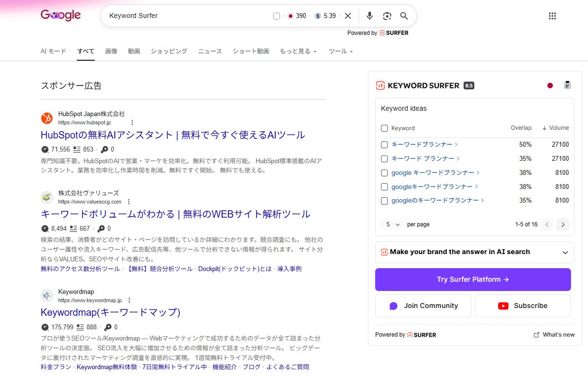Switch to the AI モード tab
588x376 pixels.
tap(53, 51)
